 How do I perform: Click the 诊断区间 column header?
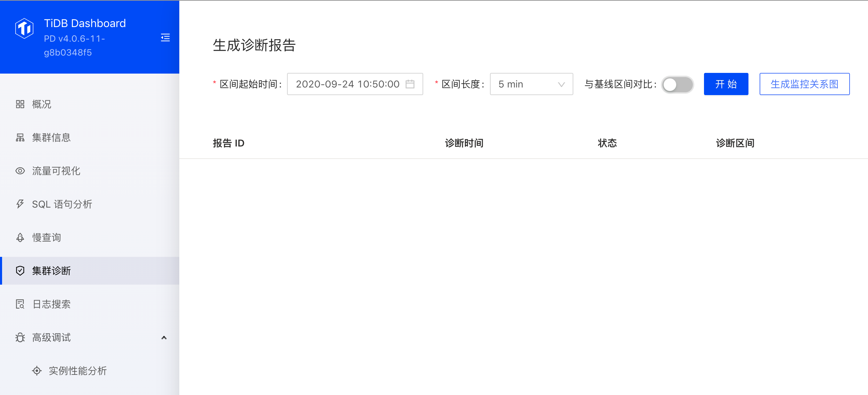735,143
